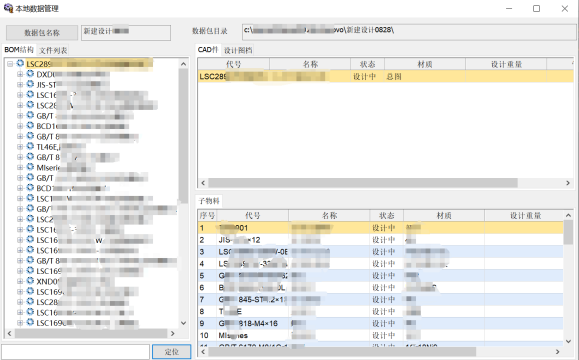Expand the JIS-ST tree node

(x=20, y=85)
